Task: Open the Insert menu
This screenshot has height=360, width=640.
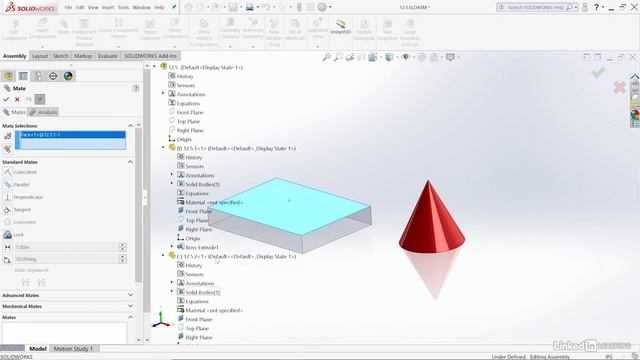Action: point(108,7)
